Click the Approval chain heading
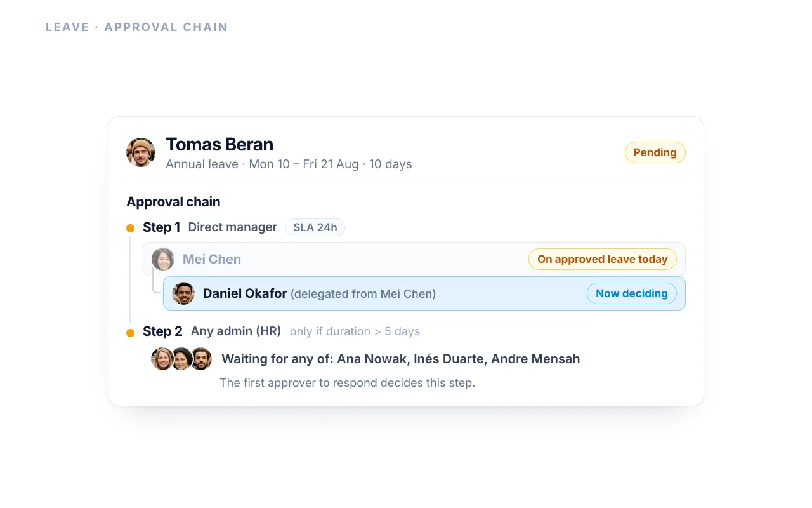The width and height of the screenshot is (812, 508). coord(173,202)
